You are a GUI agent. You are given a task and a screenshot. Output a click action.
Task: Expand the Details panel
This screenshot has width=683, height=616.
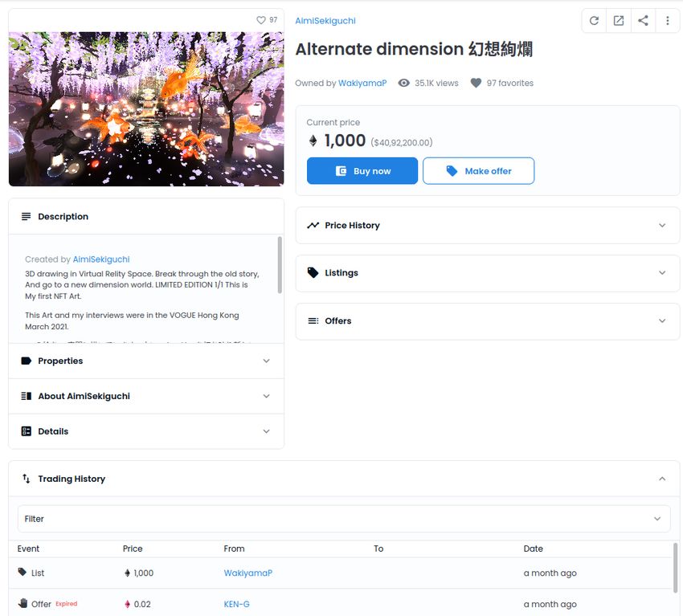click(146, 431)
